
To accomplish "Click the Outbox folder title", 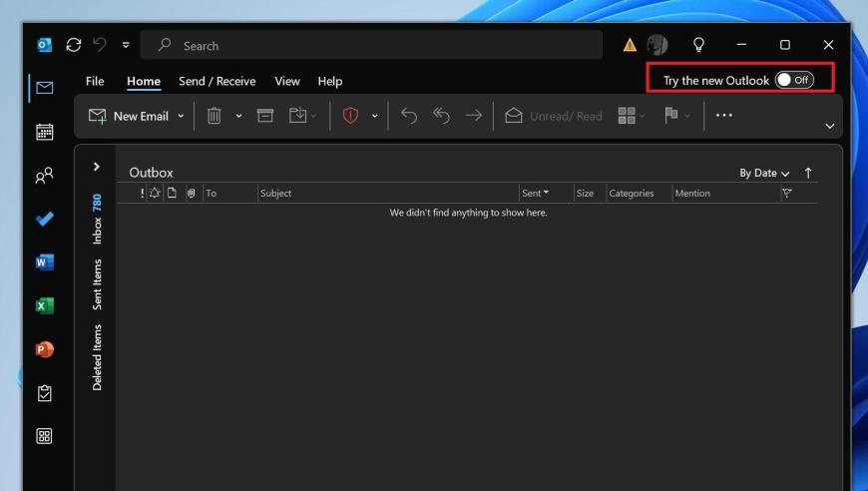I will point(151,173).
